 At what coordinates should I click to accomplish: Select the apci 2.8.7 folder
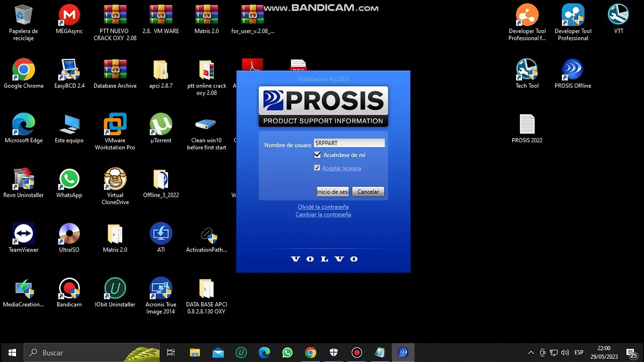(160, 74)
